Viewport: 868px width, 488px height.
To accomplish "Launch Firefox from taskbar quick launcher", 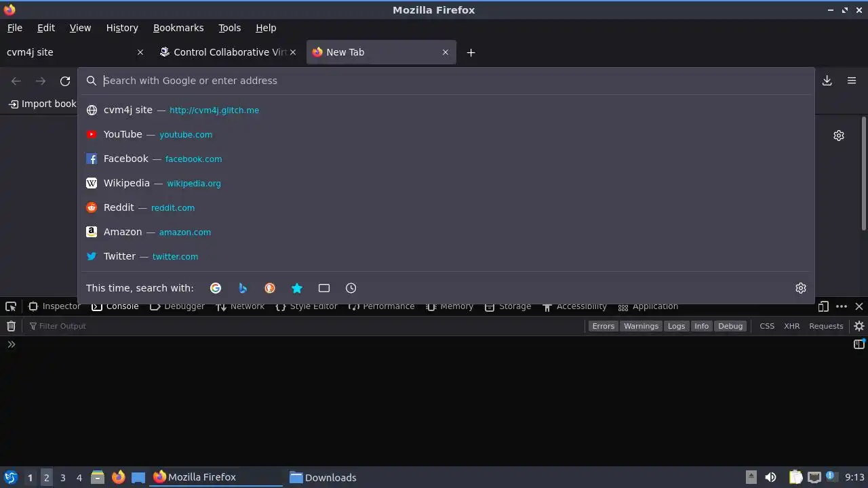I will click(x=118, y=477).
